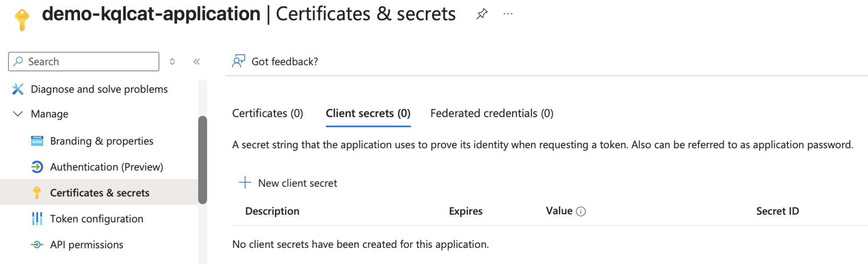
Task: Open the Got feedback? link
Action: [284, 62]
